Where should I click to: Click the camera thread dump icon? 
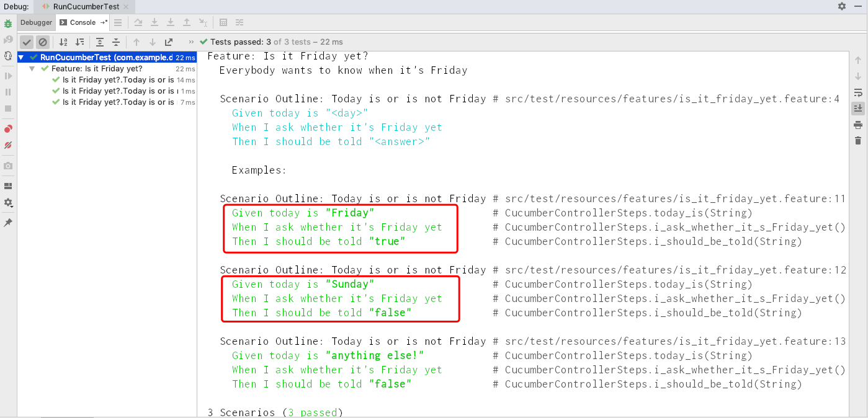[x=8, y=166]
